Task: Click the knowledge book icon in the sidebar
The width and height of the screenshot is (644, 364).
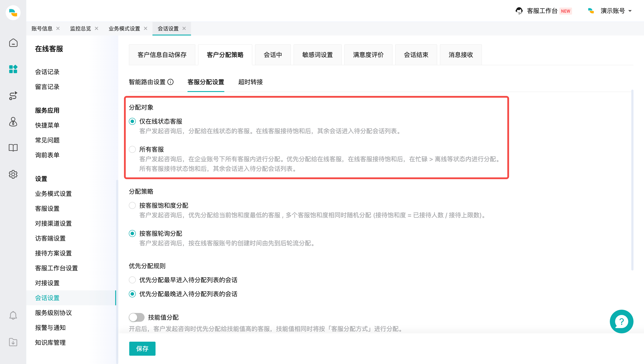Action: (x=13, y=148)
